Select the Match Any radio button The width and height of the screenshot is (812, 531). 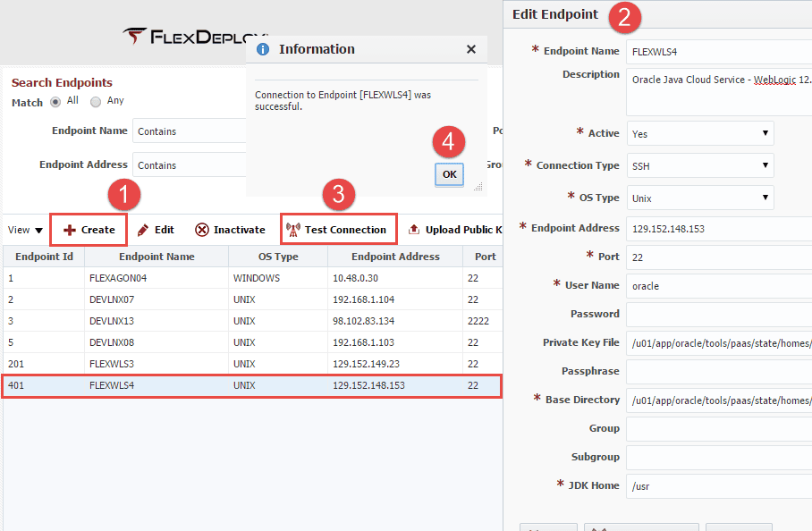point(96,102)
